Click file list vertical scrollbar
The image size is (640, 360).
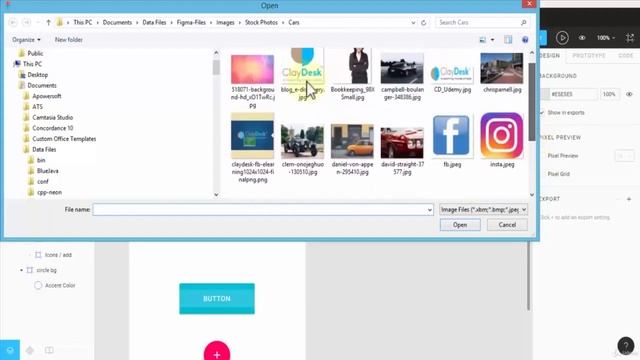(532, 102)
